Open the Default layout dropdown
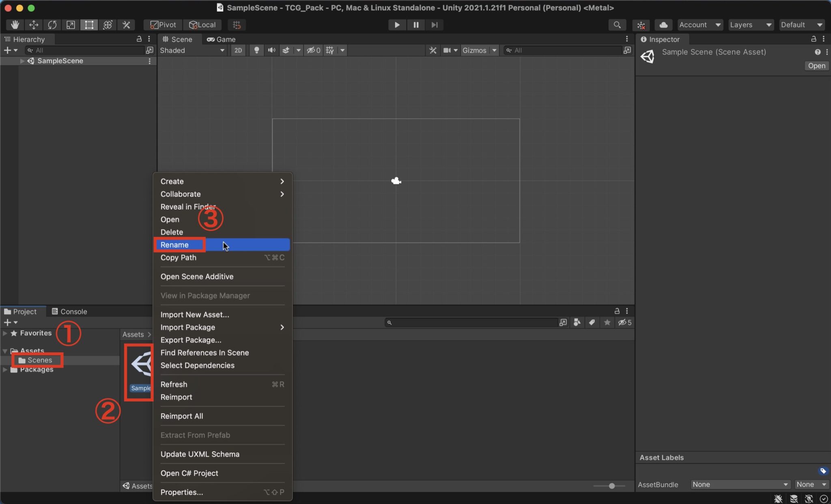The image size is (831, 504). pos(801,25)
